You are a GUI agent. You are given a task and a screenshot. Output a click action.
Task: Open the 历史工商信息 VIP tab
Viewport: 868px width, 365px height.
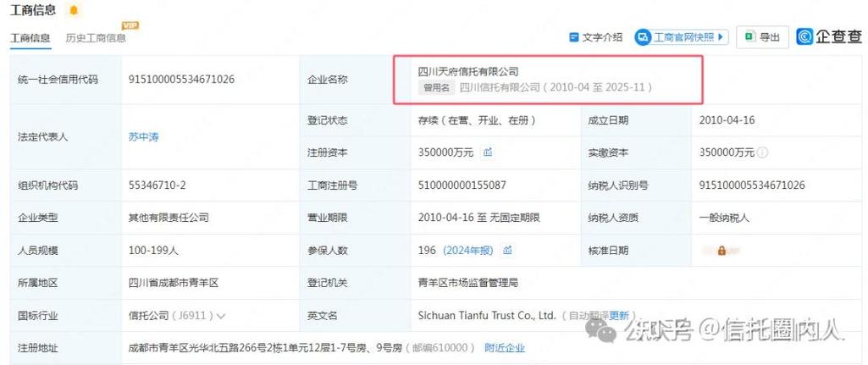point(96,38)
